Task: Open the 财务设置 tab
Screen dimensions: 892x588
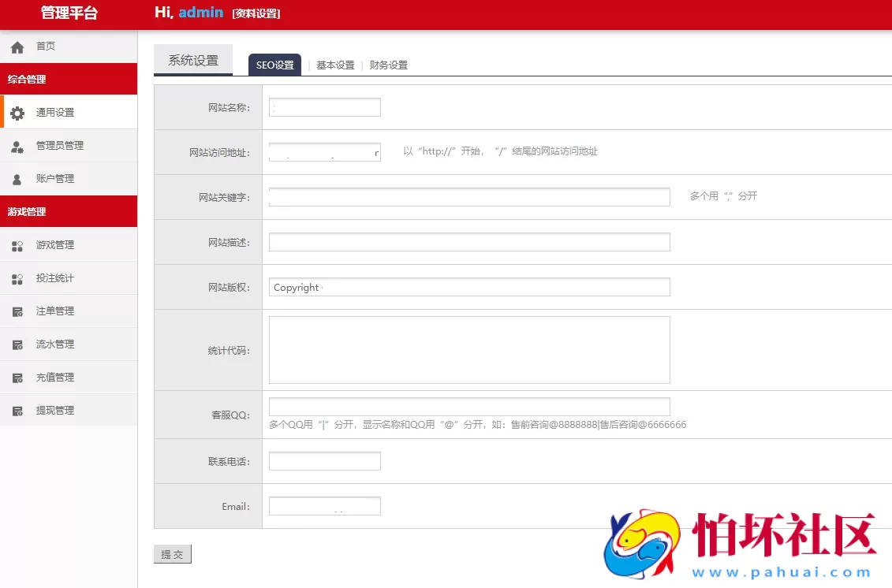Action: 388,65
